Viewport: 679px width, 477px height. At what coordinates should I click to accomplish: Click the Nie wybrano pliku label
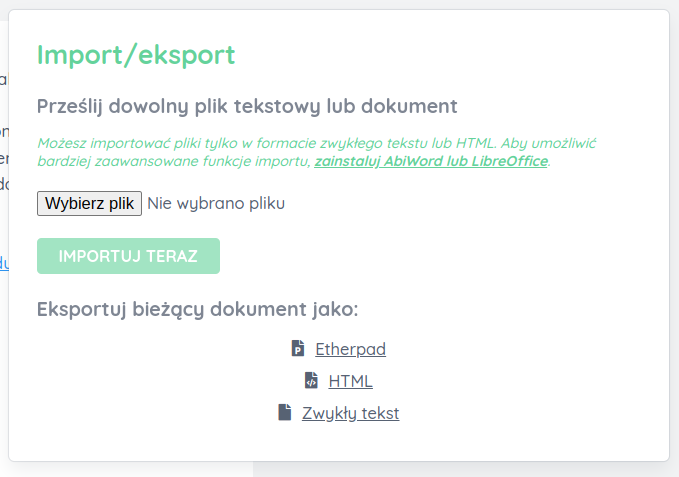coord(216,203)
